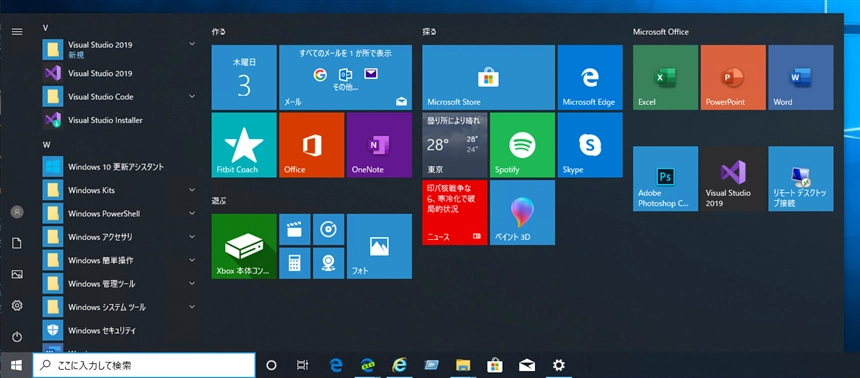The height and width of the screenshot is (378, 860).
Task: Open Windows 10 更新アシスタント in the list
Action: click(121, 166)
